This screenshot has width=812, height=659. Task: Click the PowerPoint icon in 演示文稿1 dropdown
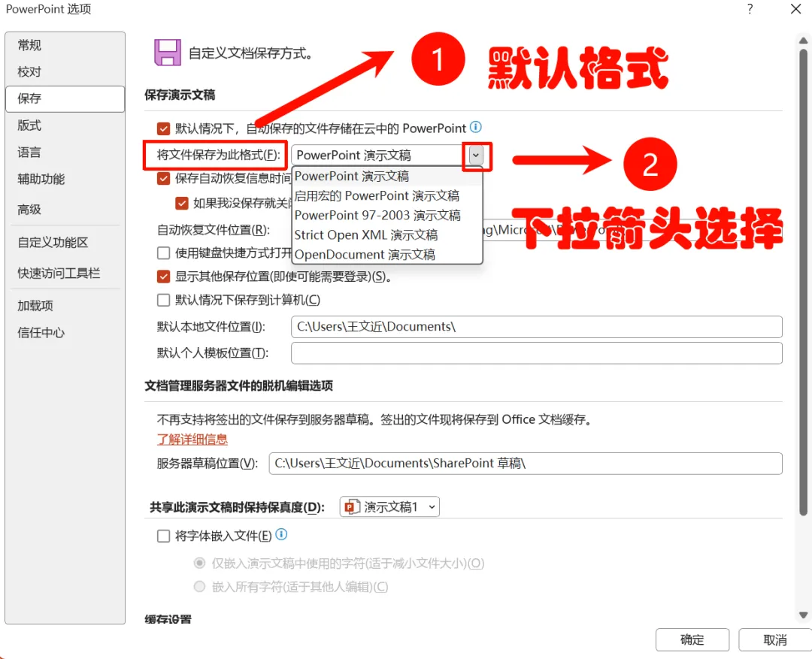pos(352,506)
